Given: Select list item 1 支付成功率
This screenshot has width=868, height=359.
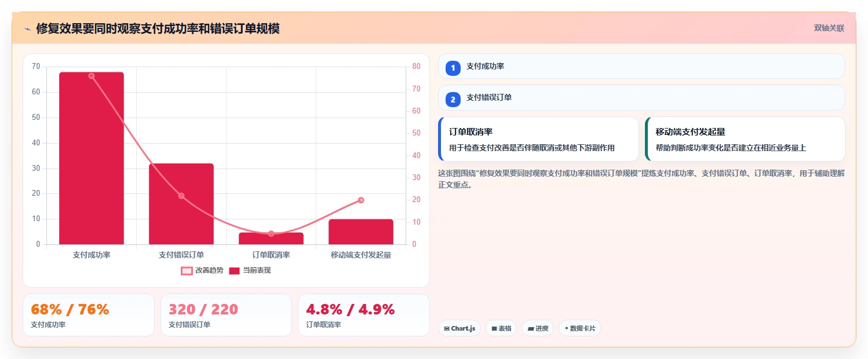Looking at the screenshot, I should tap(641, 66).
